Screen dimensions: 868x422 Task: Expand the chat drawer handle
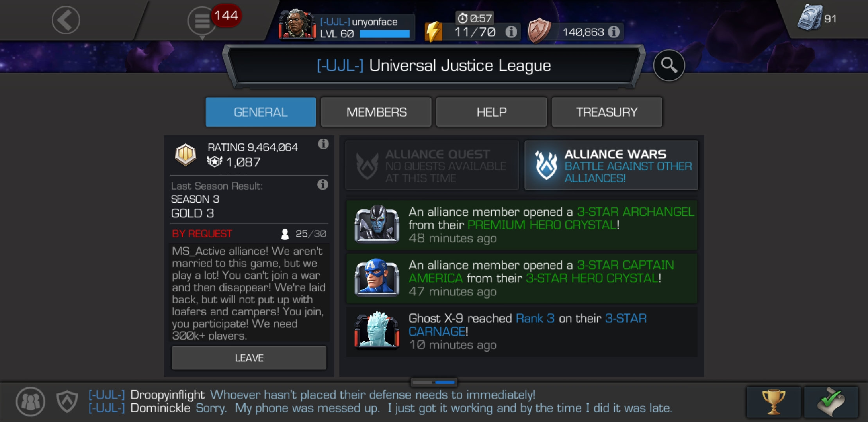pyautogui.click(x=434, y=382)
